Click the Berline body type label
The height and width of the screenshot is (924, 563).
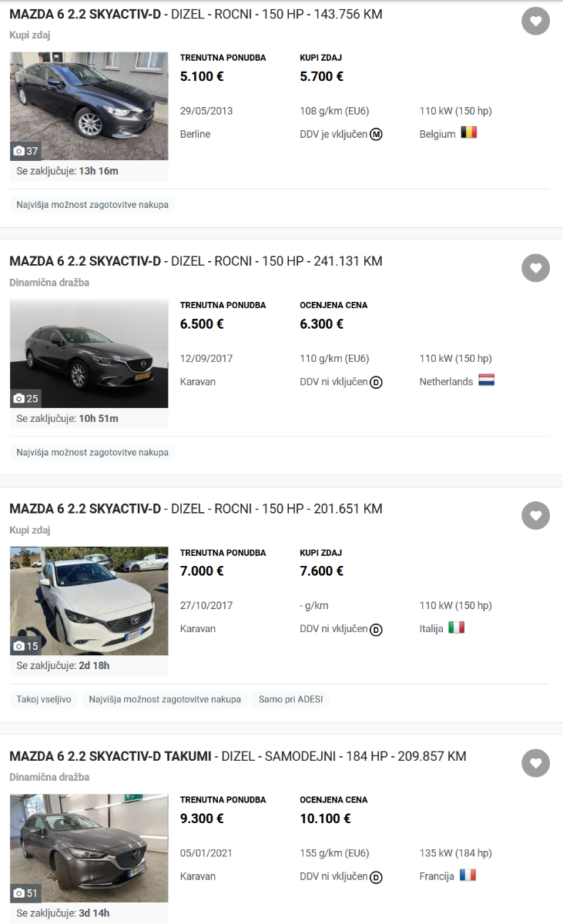195,134
